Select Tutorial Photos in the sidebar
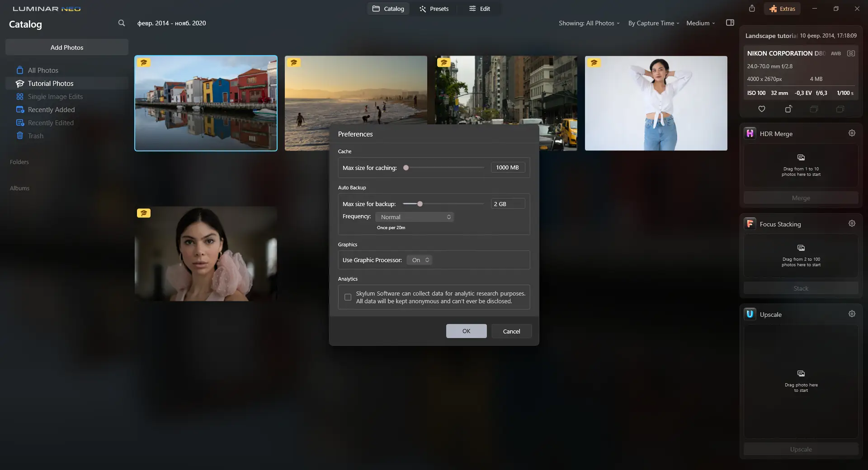The width and height of the screenshot is (868, 470). click(67, 84)
